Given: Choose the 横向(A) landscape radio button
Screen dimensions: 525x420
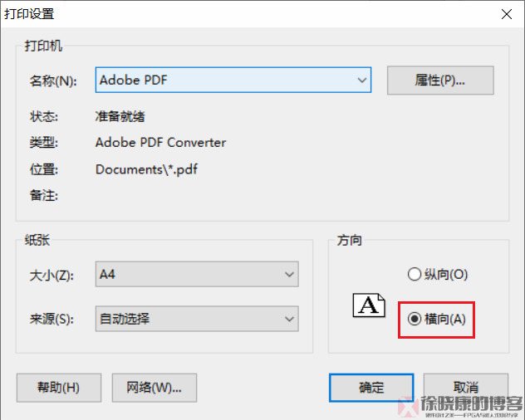Looking at the screenshot, I should pos(415,319).
